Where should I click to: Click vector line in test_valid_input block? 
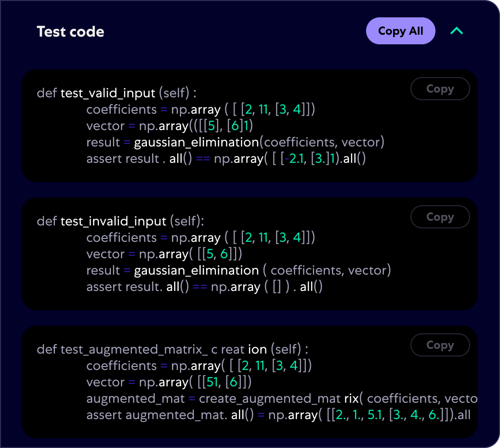(x=170, y=126)
